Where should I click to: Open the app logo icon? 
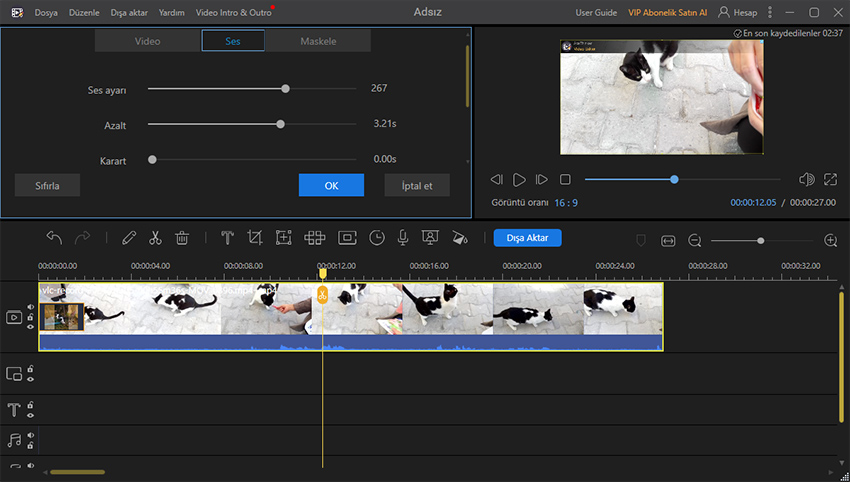pos(17,12)
